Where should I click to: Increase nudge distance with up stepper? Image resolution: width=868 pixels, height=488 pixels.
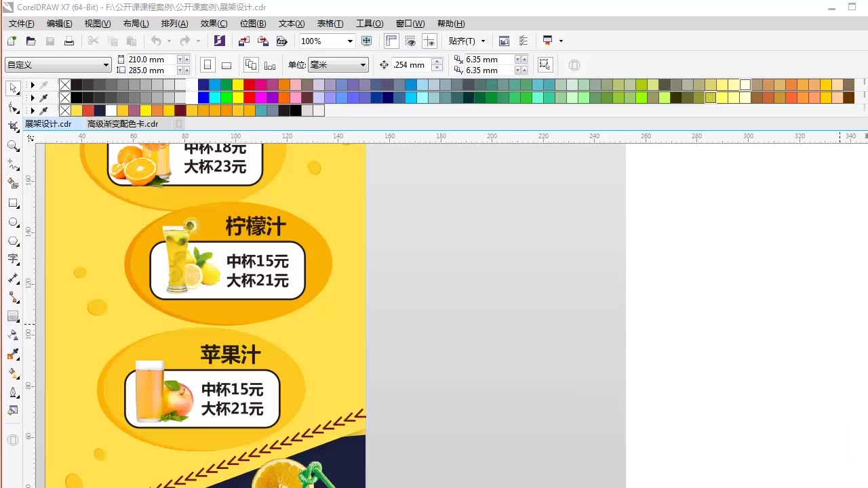pos(437,62)
